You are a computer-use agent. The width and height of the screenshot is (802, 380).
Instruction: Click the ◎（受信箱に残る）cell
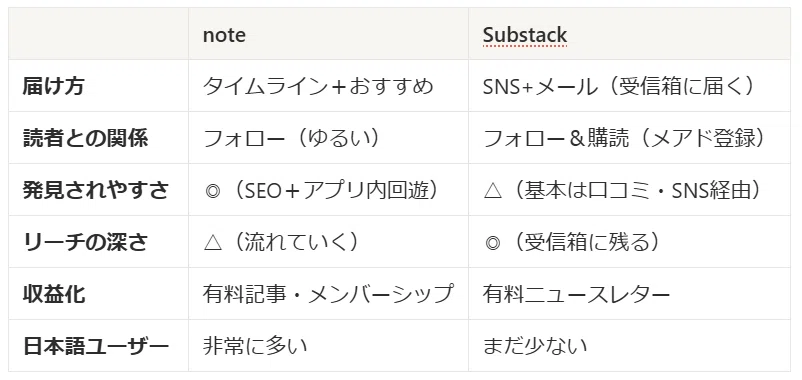[x=629, y=242]
